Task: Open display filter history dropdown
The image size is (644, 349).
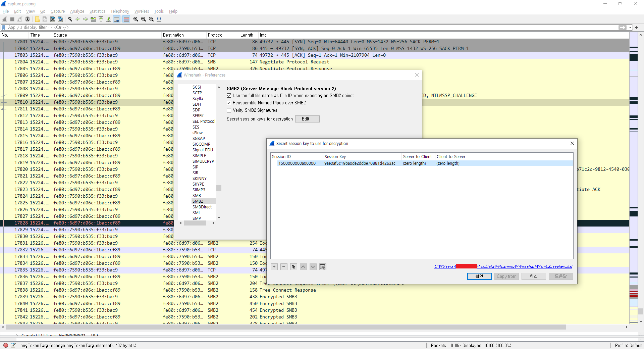Action: [630, 28]
